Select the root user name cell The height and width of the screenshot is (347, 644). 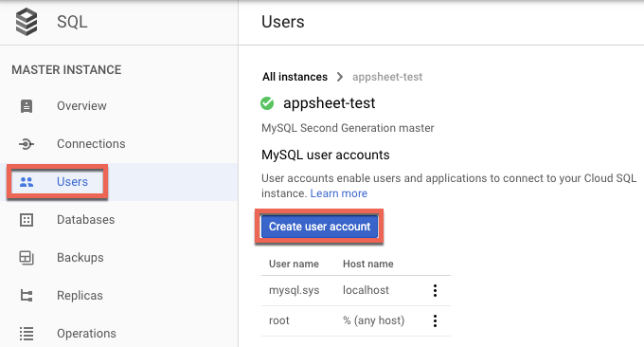(x=279, y=320)
